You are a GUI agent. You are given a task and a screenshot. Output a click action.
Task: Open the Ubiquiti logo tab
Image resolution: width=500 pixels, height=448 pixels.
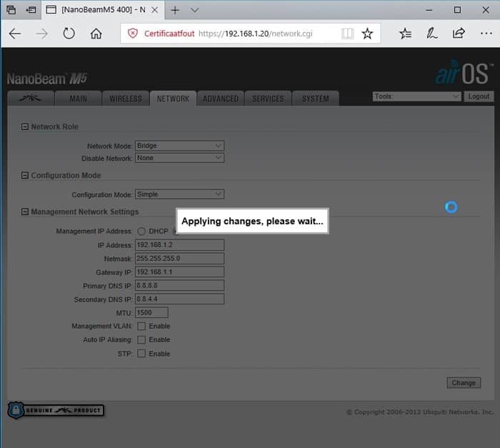click(30, 99)
